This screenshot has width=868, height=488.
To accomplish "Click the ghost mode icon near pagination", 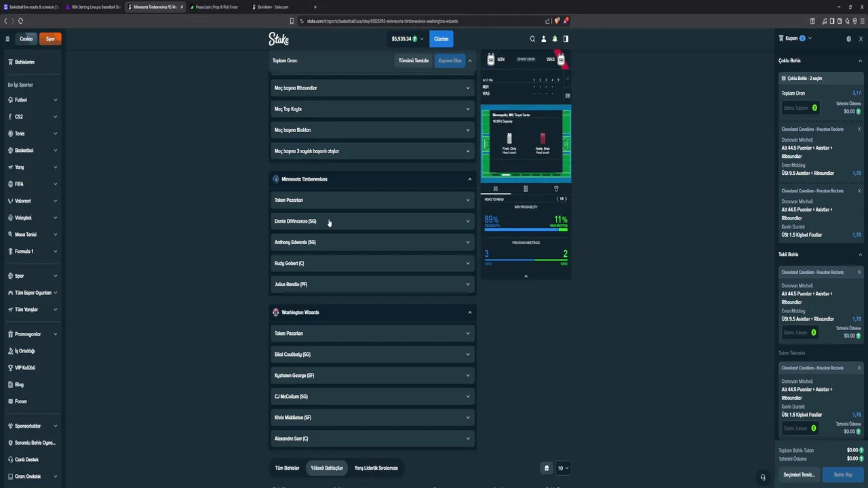I will [x=547, y=468].
